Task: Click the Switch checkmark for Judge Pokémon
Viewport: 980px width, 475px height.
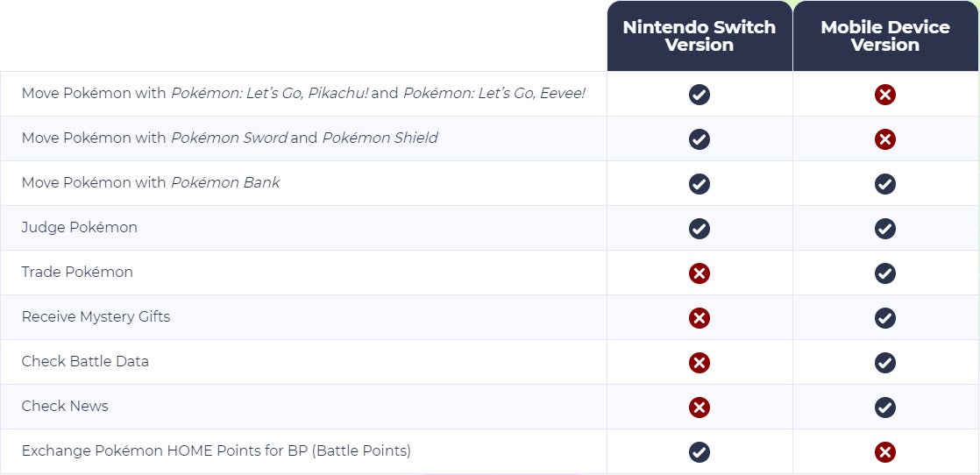Action: 699,228
